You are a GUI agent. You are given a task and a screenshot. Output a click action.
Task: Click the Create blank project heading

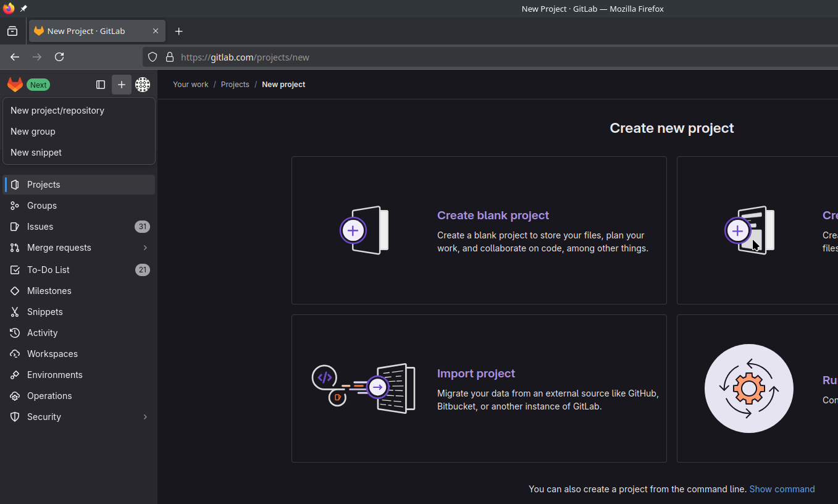493,216
